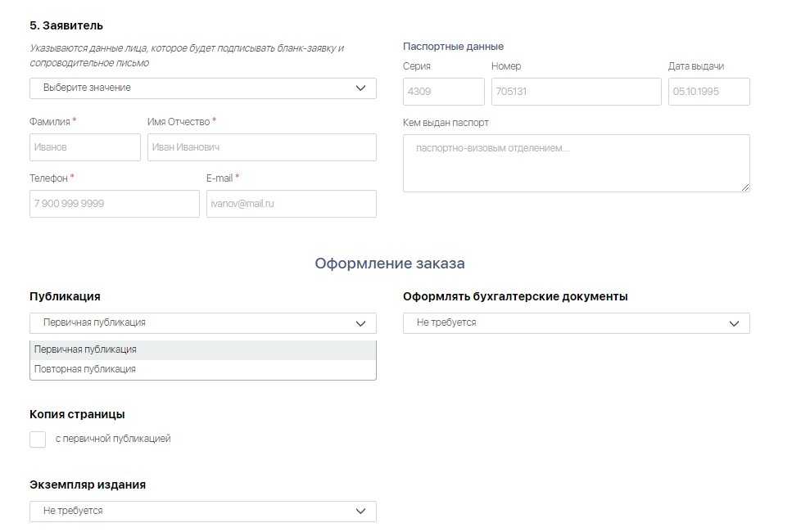Click the Имя Отчество input field

click(261, 147)
